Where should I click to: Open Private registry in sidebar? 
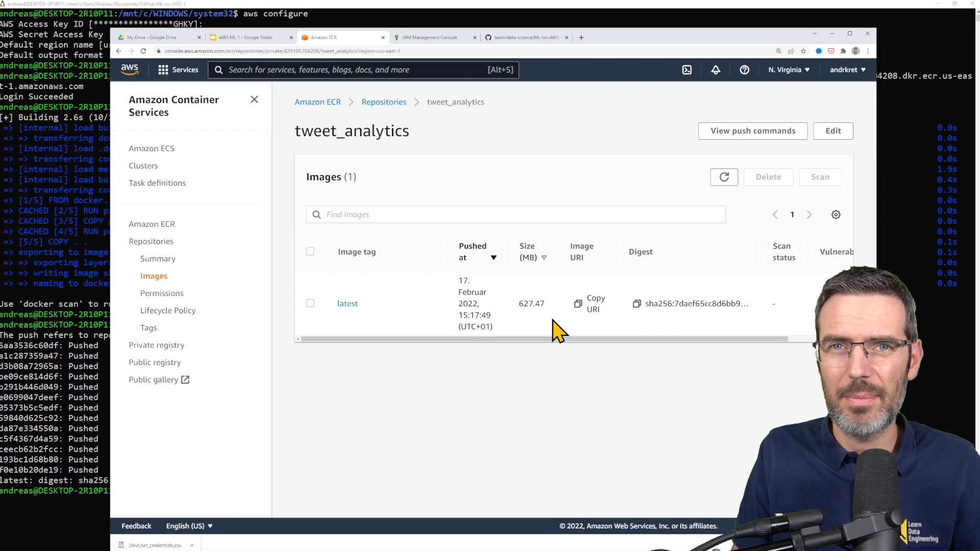point(156,345)
